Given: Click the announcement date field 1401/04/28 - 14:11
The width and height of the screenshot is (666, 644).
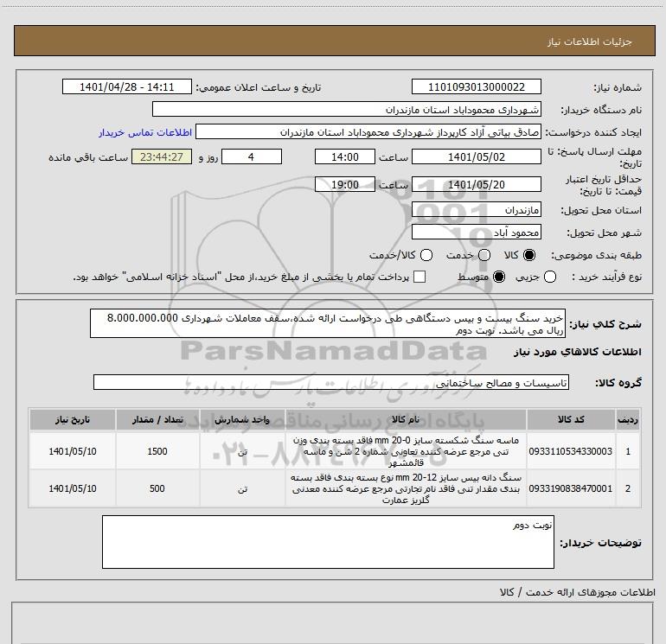Looking at the screenshot, I should [x=127, y=87].
